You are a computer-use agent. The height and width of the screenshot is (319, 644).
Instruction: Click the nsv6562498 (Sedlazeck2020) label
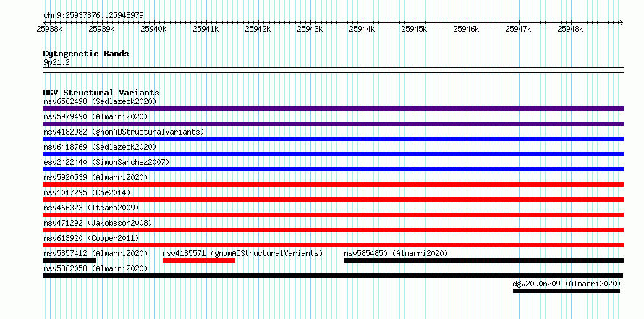[100, 101]
